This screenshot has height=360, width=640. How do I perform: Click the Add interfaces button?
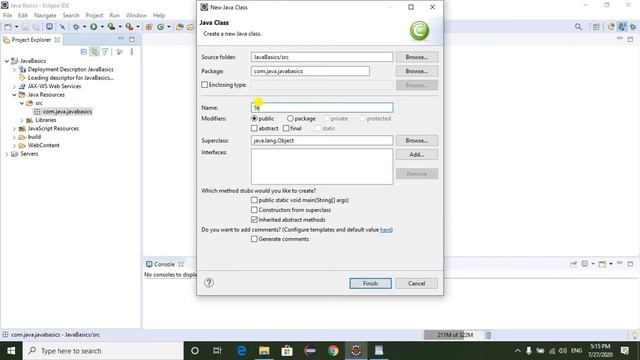point(417,155)
